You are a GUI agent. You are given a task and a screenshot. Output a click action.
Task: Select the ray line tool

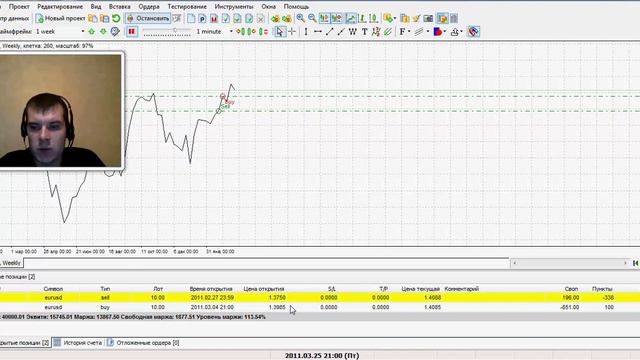click(341, 31)
